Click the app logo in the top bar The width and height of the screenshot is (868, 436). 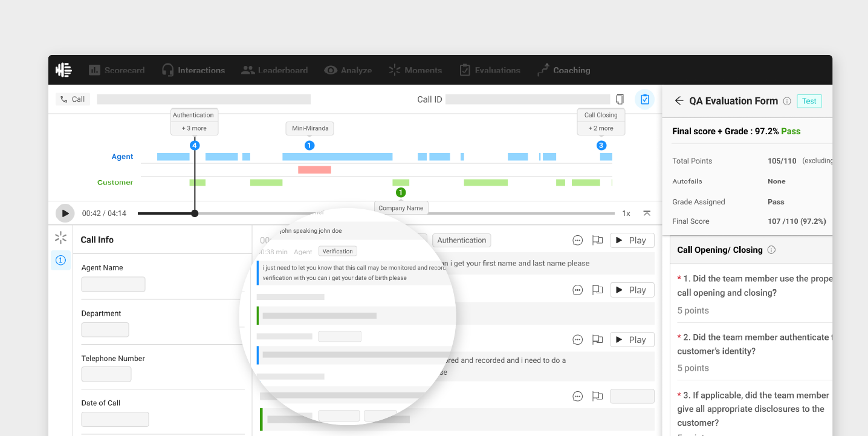coord(63,70)
